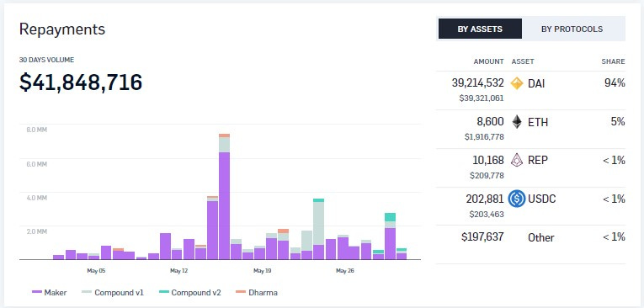Click the 4.0 MM axis label
644x308 pixels.
(x=36, y=198)
